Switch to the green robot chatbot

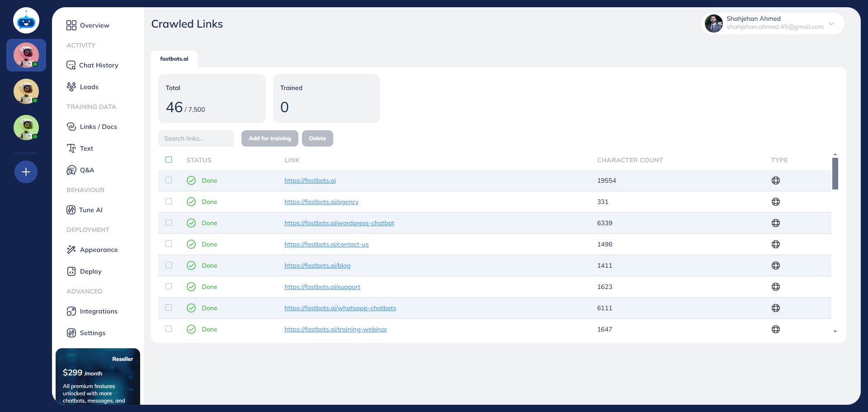click(26, 128)
